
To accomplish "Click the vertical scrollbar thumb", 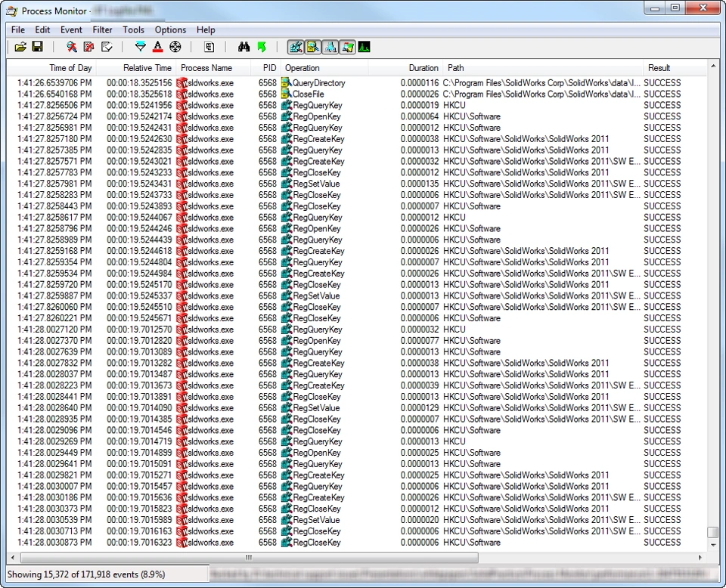I will click(713, 532).
